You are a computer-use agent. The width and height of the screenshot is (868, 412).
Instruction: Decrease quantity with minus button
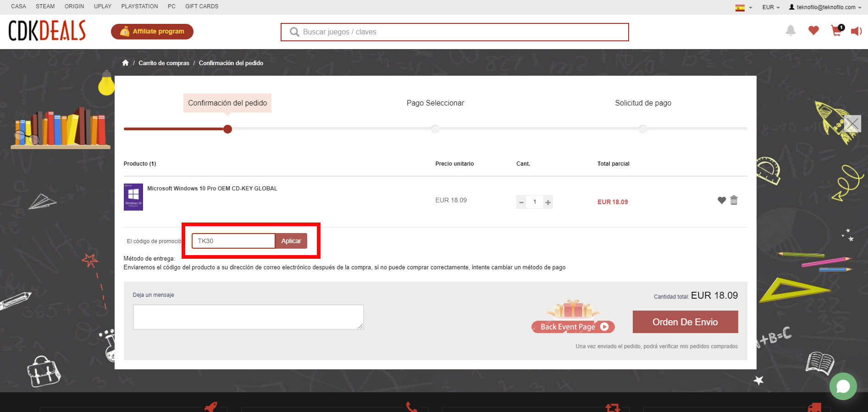(521, 202)
